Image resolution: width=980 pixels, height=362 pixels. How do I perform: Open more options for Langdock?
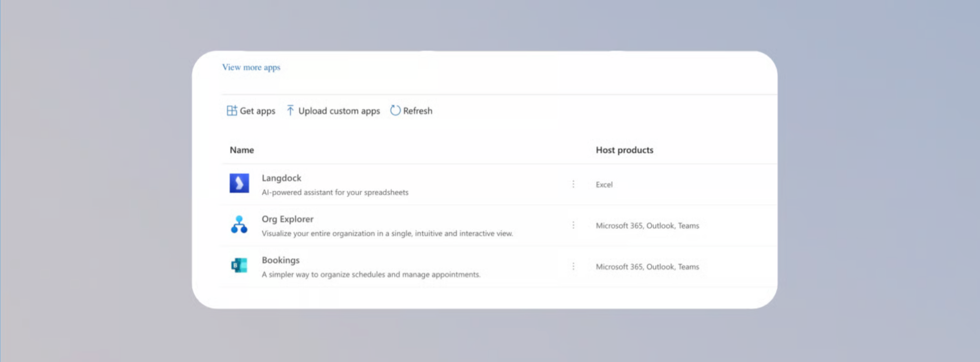tap(573, 184)
